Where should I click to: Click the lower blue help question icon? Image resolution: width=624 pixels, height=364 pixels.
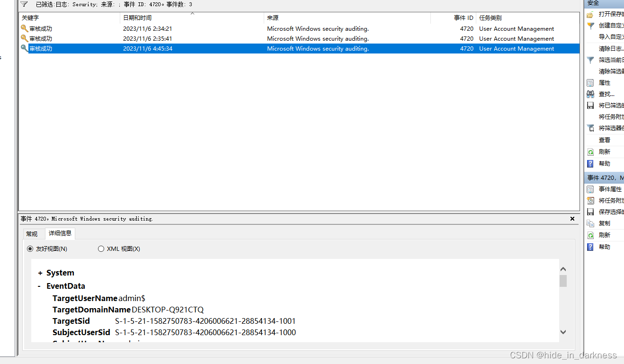pyautogui.click(x=590, y=247)
